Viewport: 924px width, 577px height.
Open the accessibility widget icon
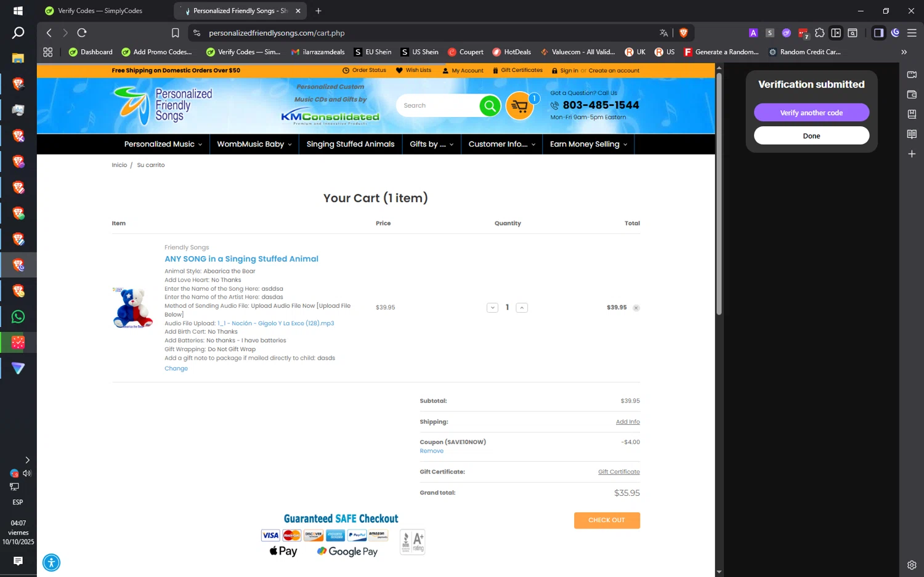[x=52, y=562]
